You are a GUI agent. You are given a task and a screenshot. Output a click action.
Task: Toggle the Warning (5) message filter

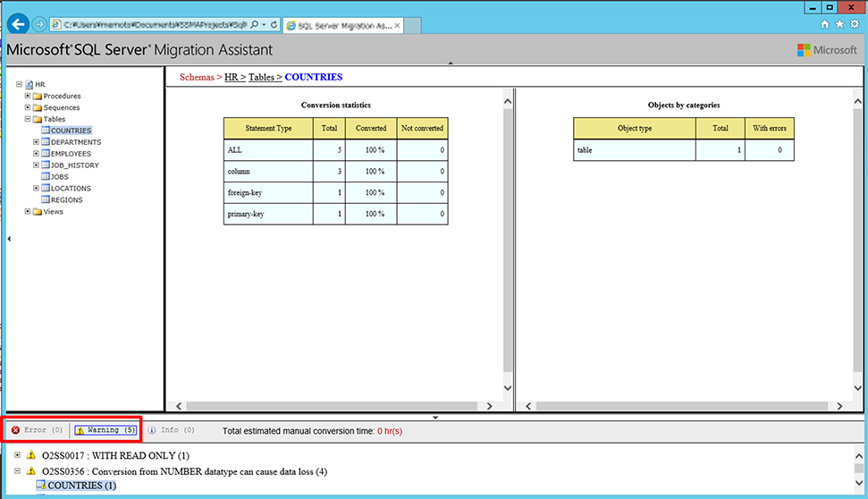(105, 430)
